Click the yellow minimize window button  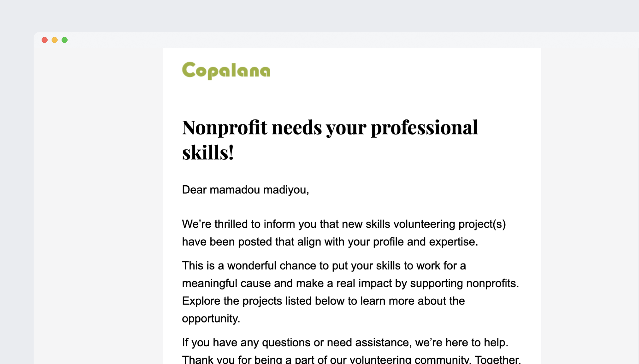click(x=55, y=40)
